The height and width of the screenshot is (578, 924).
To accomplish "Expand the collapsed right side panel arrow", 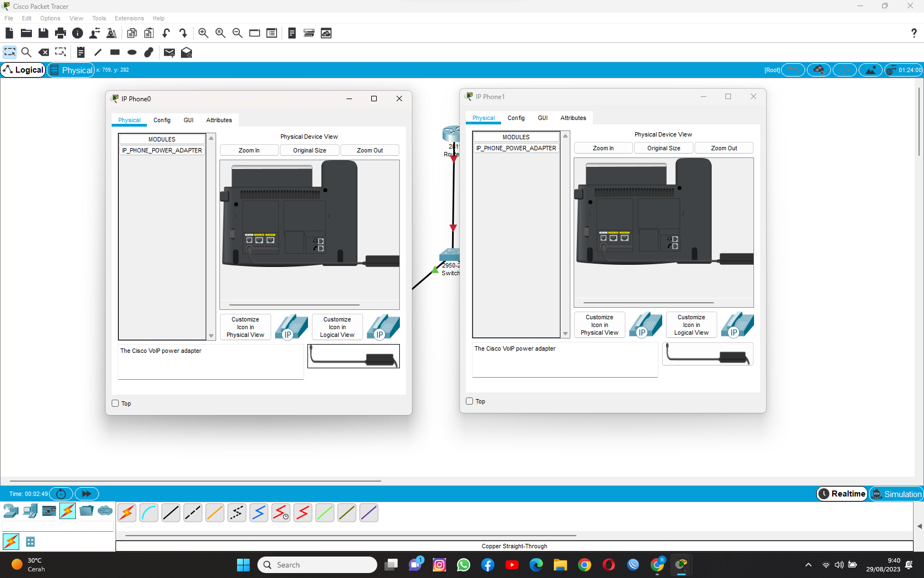I will (919, 526).
